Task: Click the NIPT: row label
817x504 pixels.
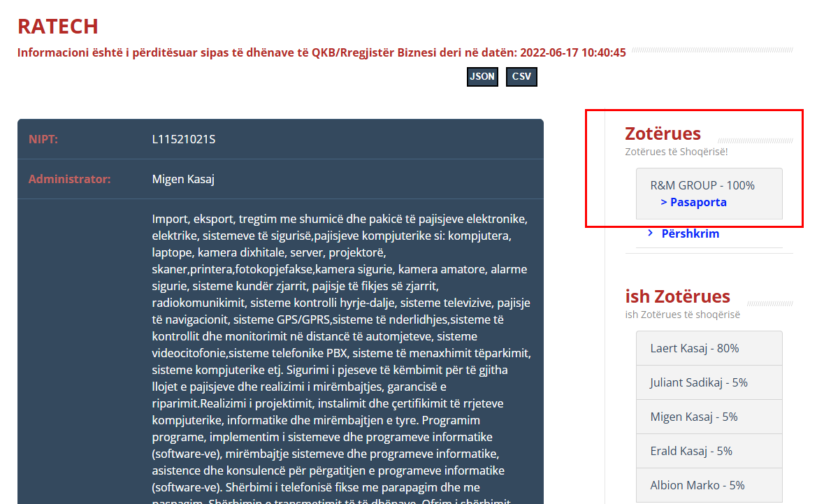Action: tap(43, 139)
